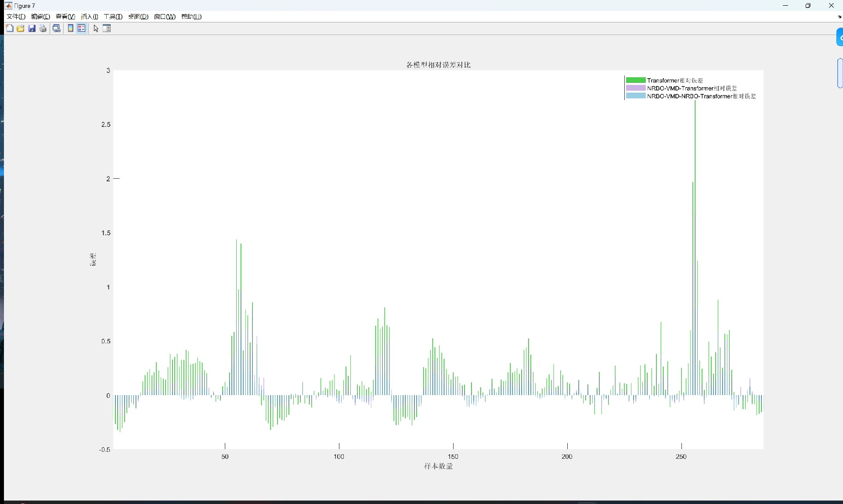Open the 编辑(E) menu

[40, 17]
